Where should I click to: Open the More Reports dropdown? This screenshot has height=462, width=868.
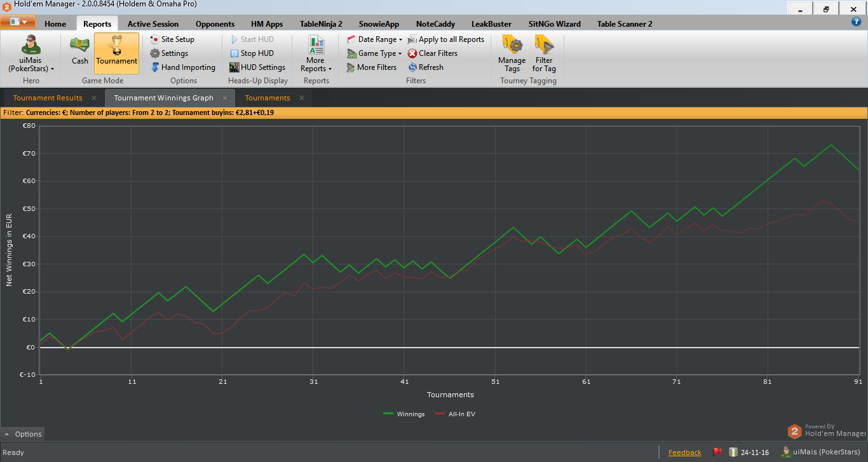point(316,54)
